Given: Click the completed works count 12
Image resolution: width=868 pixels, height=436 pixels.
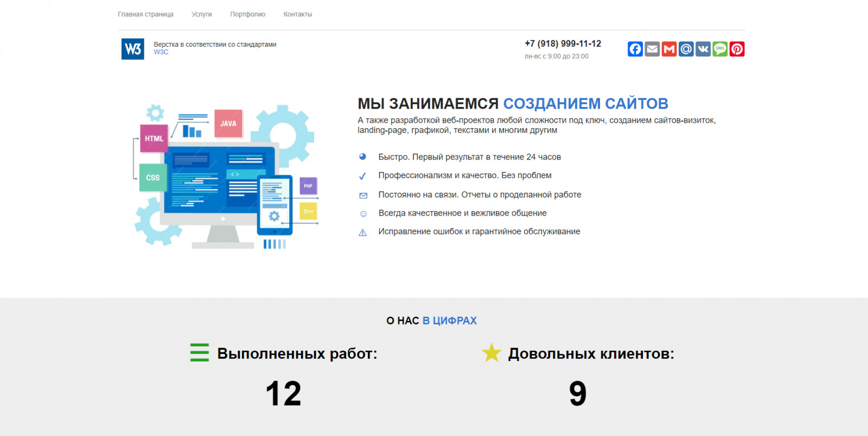Looking at the screenshot, I should click(283, 394).
